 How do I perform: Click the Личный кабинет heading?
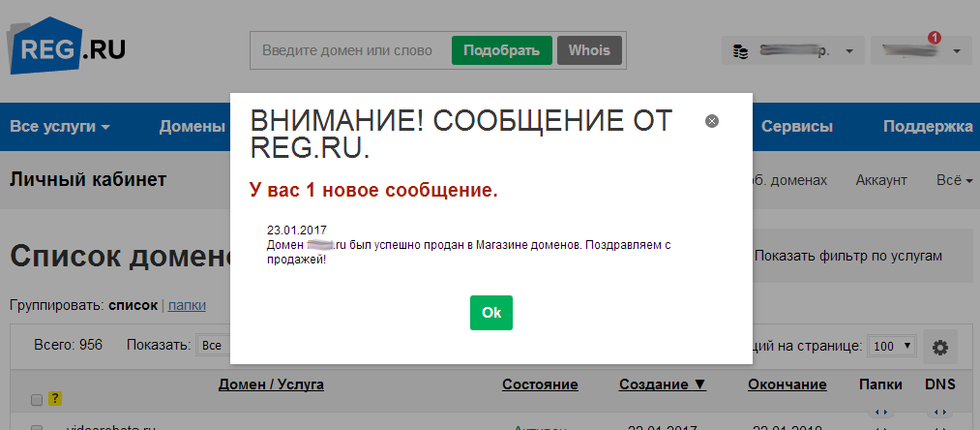coord(88,180)
